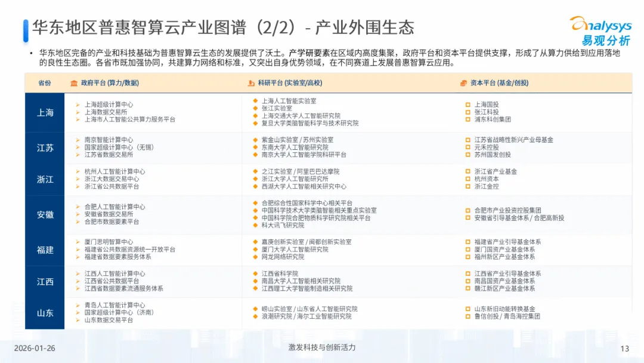This screenshot has height=363, width=644.
Task: Select the entry 上海数据交易所
Action: (x=106, y=112)
